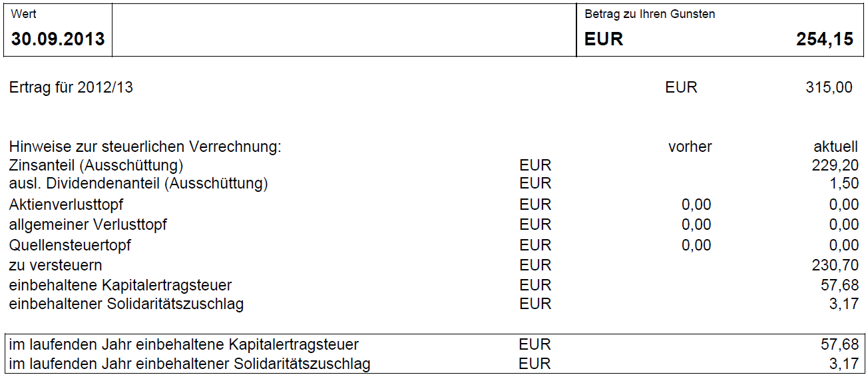
Task: Click "Hinweise zur steuerlichen Verrechnung" heading
Action: [x=145, y=147]
